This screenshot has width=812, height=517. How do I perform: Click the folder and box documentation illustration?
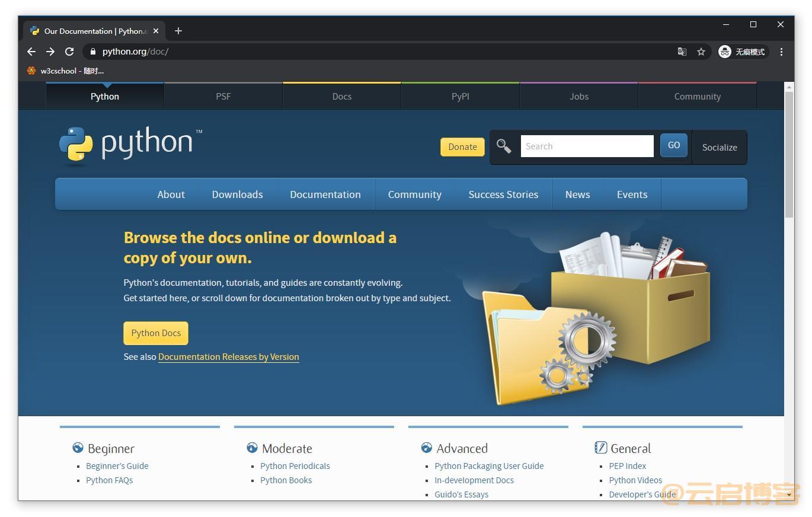[596, 317]
